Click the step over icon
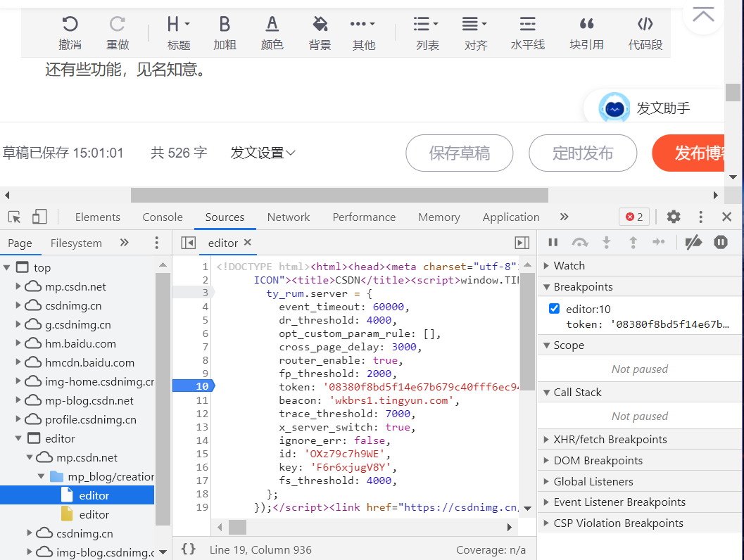744x560 pixels. tap(580, 242)
